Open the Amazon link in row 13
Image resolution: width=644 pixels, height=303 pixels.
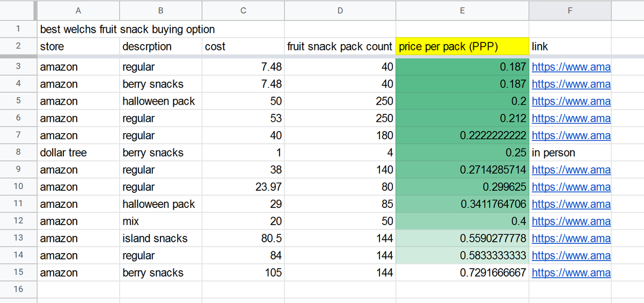(x=571, y=239)
